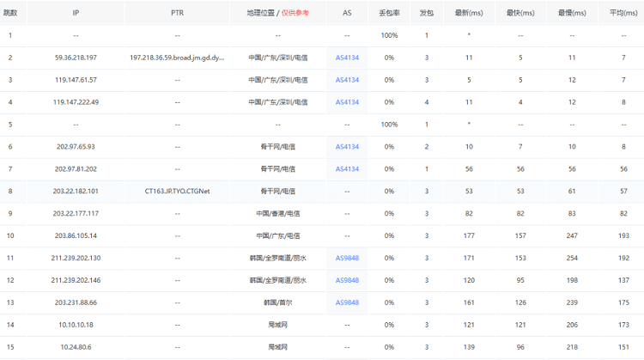Image resolution: width=644 pixels, height=360 pixels.
Task: Click location 中国/香港/电信 in hop 9
Action: pyautogui.click(x=277, y=213)
